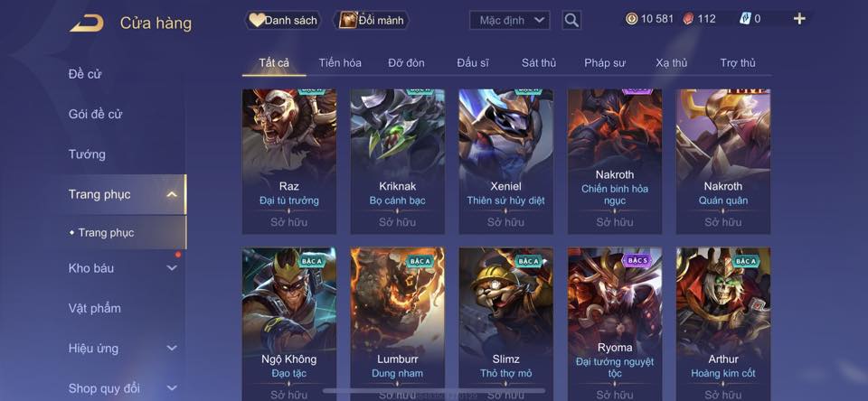Switch to the Pháp sư tab

[x=605, y=63]
